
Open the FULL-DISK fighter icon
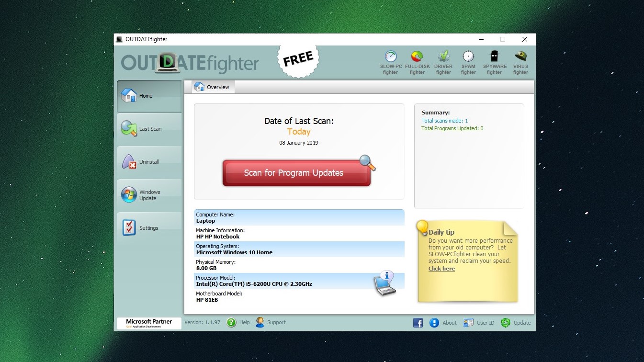417,63
